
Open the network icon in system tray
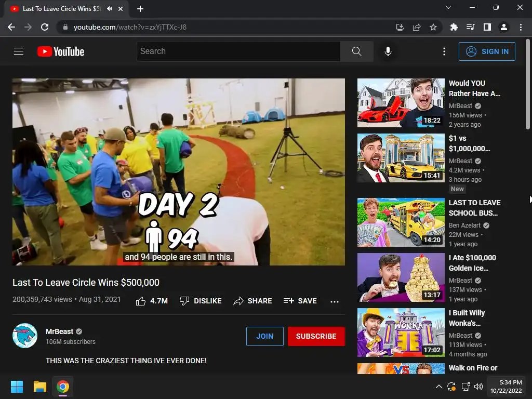[465, 387]
